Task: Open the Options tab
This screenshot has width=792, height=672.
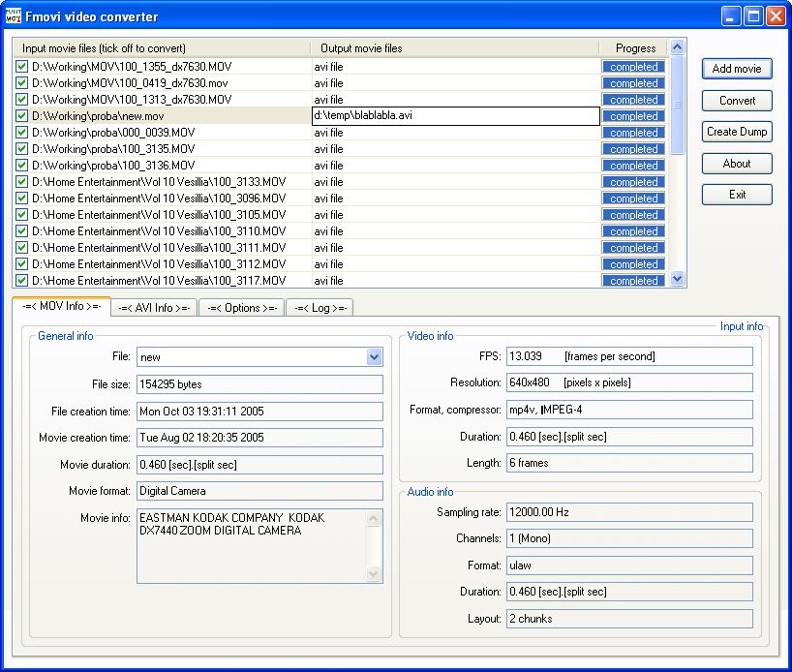Action: 241,308
